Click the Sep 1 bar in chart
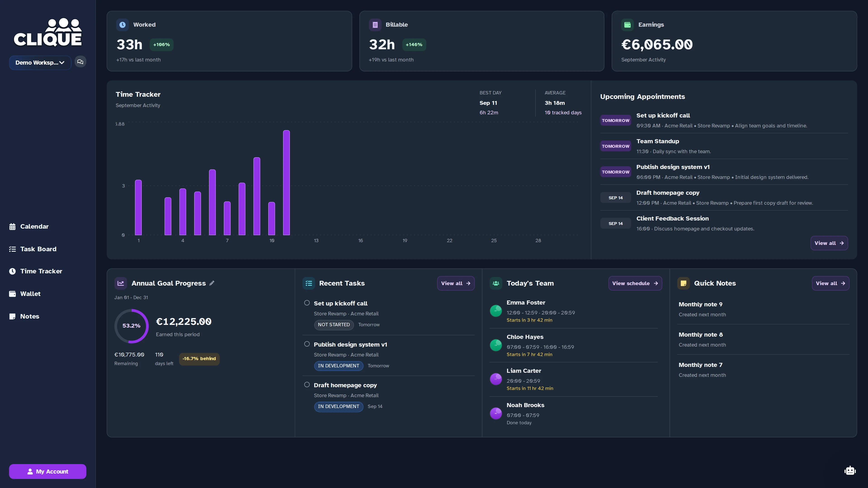Image resolution: width=868 pixels, height=488 pixels. coord(138,207)
